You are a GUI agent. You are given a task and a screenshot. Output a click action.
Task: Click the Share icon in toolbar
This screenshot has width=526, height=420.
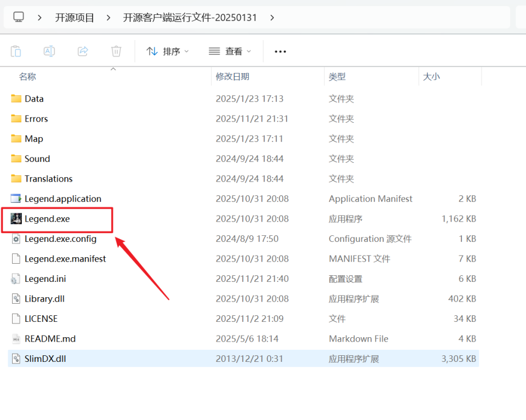pos(83,52)
